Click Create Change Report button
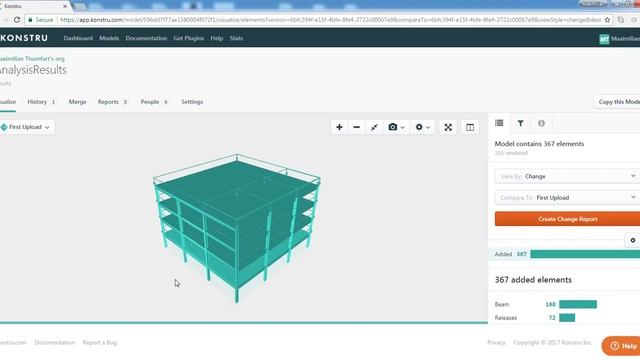Screen dimensions: 640x360 (567, 219)
